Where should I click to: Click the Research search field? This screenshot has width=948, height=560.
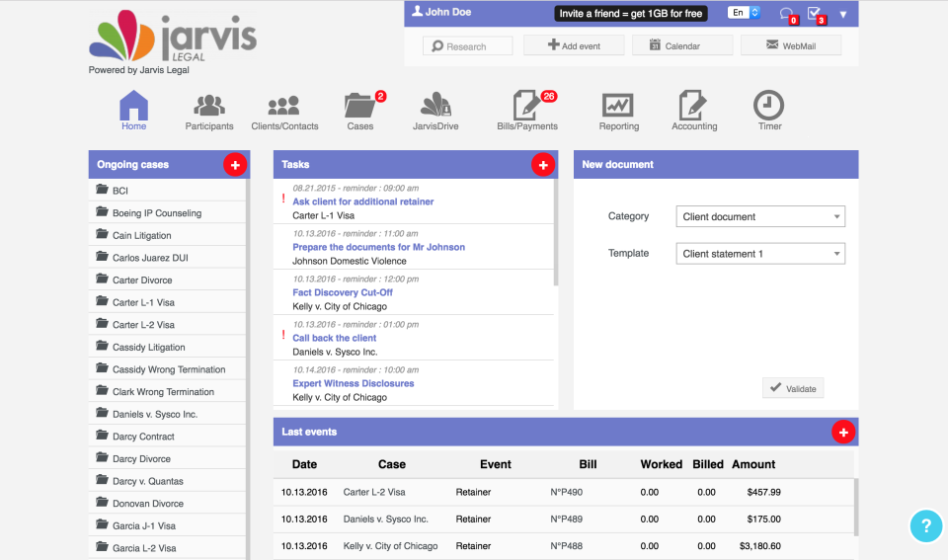(x=467, y=46)
